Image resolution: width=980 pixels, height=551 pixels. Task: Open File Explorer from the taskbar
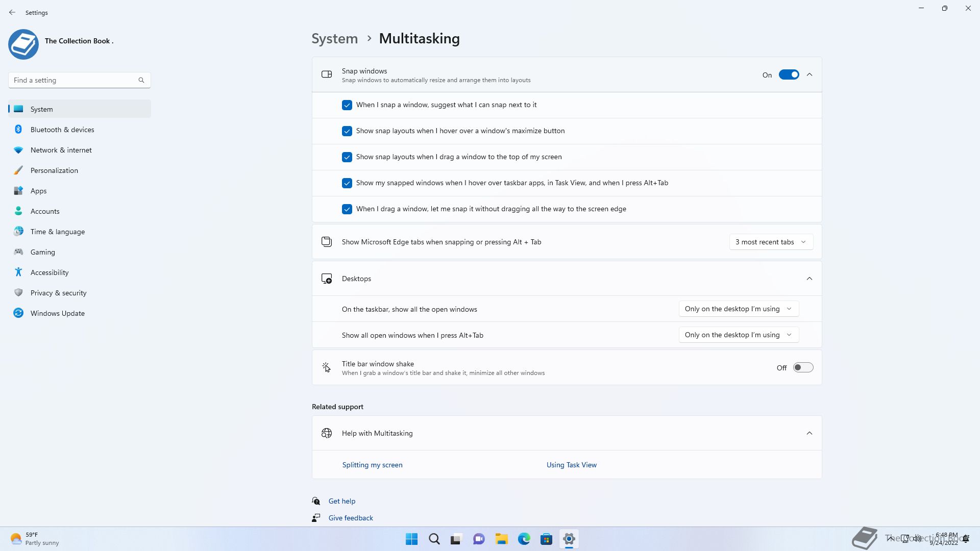tap(501, 539)
